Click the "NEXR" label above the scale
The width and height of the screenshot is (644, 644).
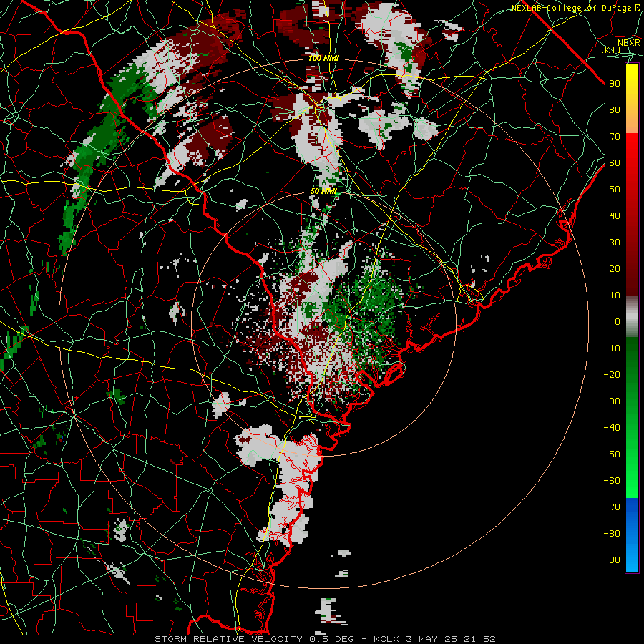(628, 43)
